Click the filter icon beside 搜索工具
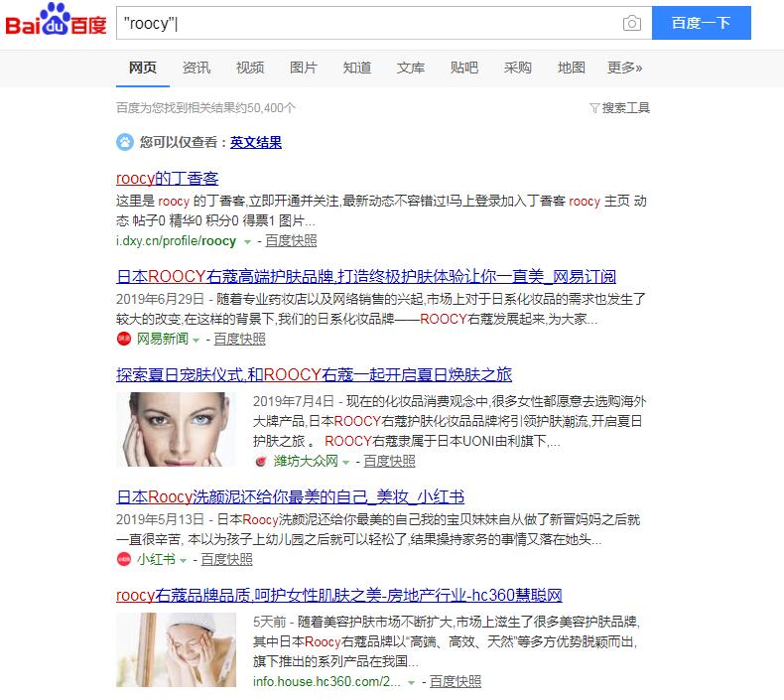 (x=594, y=107)
